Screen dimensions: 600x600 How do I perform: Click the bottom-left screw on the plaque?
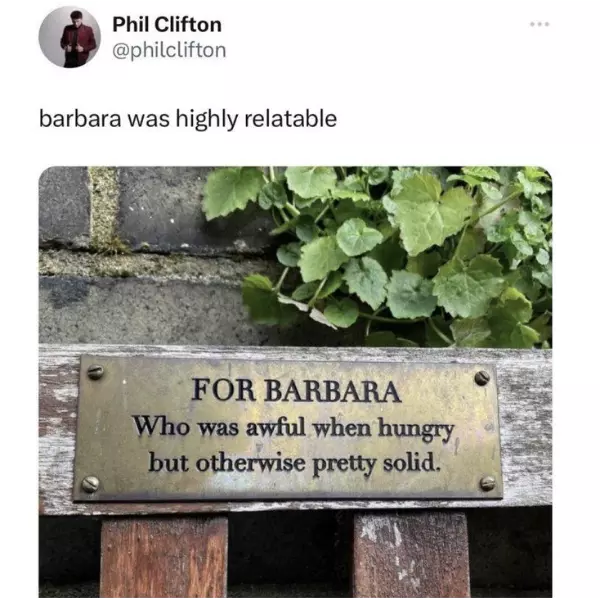point(90,484)
